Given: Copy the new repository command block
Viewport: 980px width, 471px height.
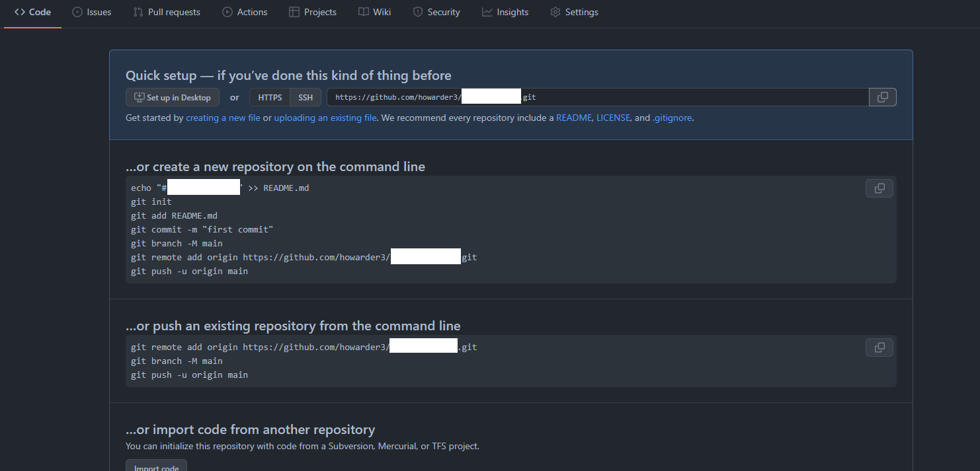Looking at the screenshot, I should tap(879, 188).
